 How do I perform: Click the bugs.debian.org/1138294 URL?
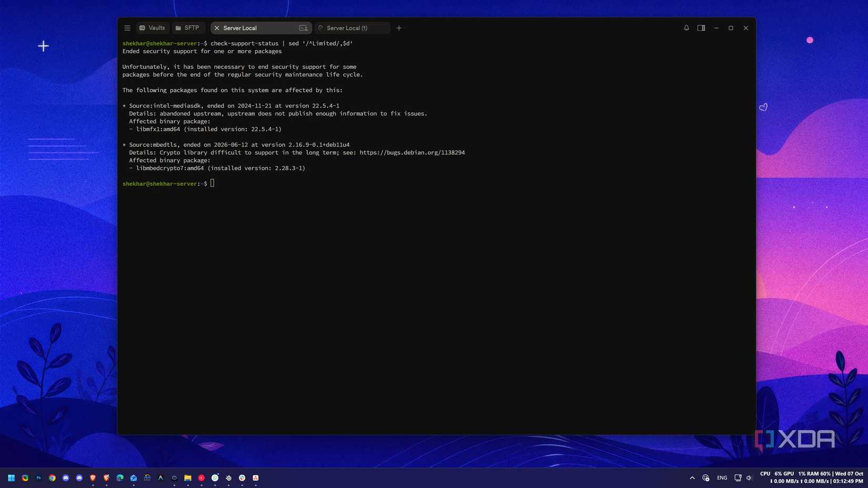(412, 152)
